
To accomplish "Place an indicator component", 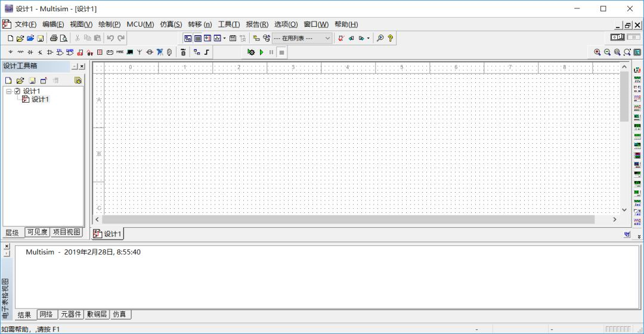I will click(100, 52).
